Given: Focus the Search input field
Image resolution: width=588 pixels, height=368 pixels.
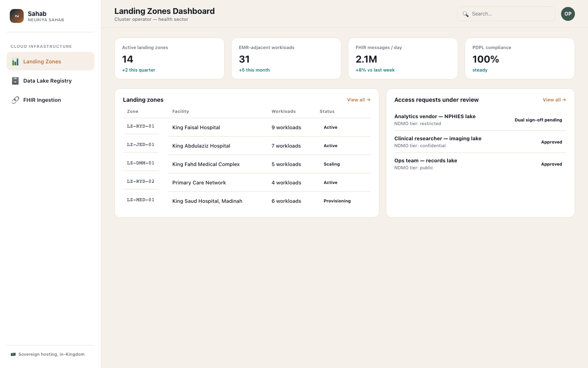Looking at the screenshot, I should click(506, 14).
